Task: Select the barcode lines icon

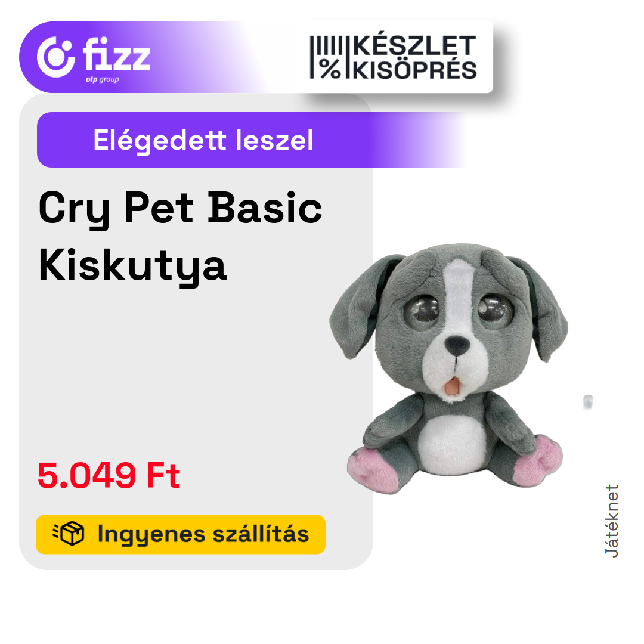Action: point(326,45)
